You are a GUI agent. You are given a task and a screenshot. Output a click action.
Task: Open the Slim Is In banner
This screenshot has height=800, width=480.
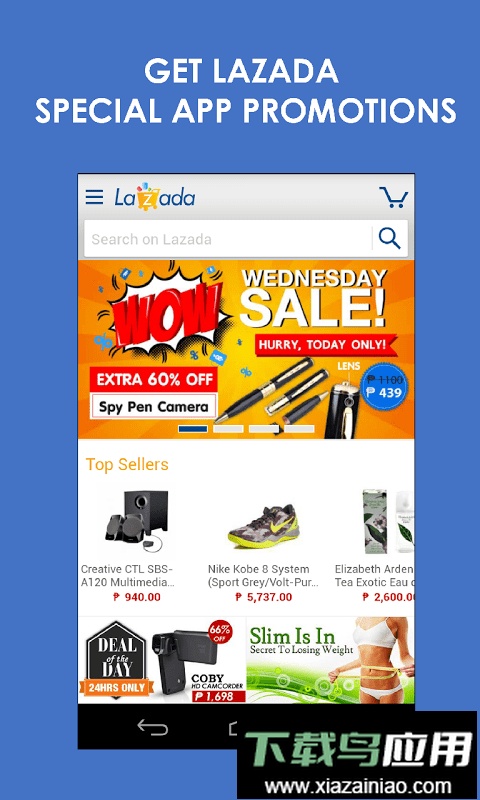coord(330,660)
